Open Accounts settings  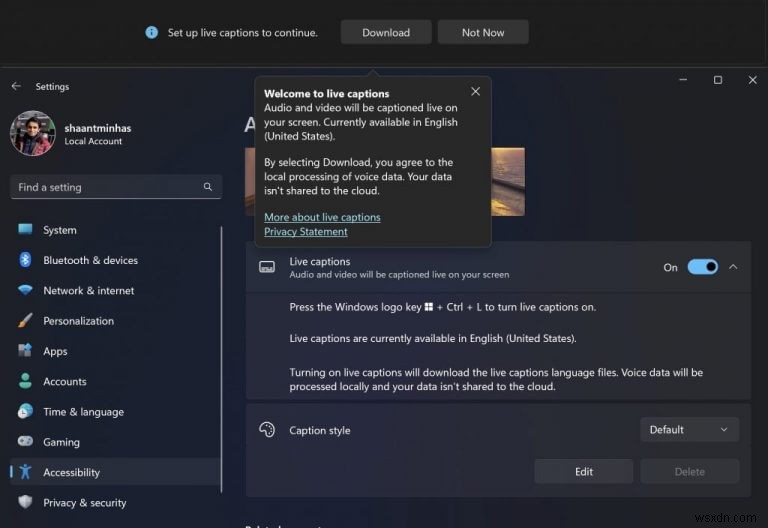pyautogui.click(x=115, y=382)
